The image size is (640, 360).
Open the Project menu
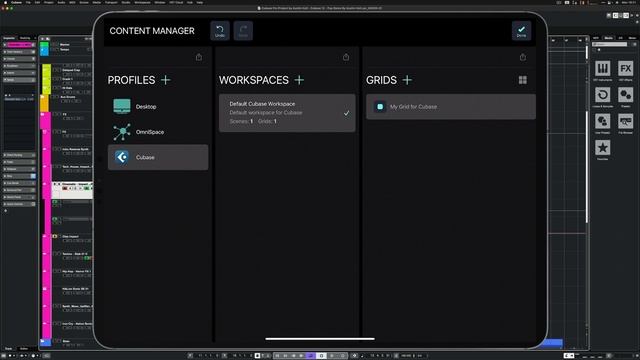coord(49,2)
